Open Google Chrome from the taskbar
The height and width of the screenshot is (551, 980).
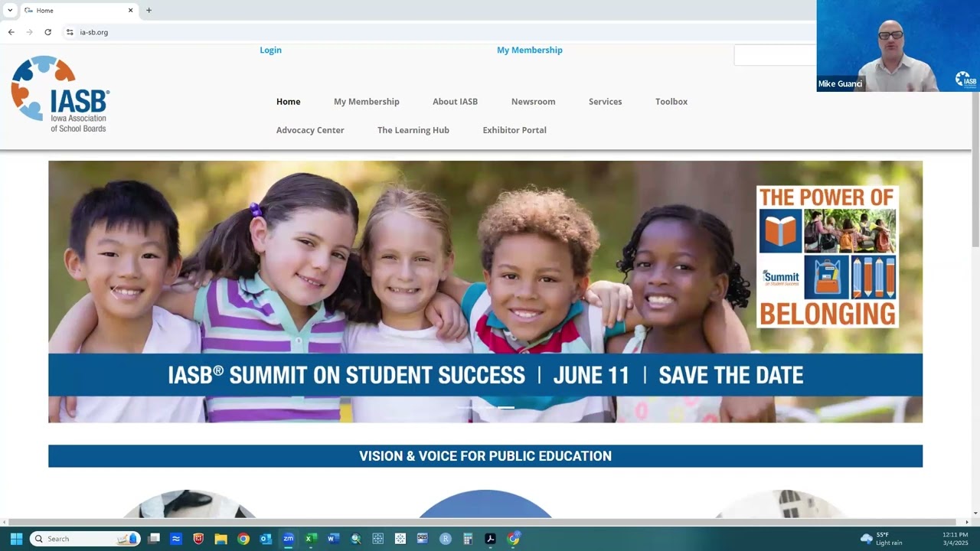click(x=243, y=539)
